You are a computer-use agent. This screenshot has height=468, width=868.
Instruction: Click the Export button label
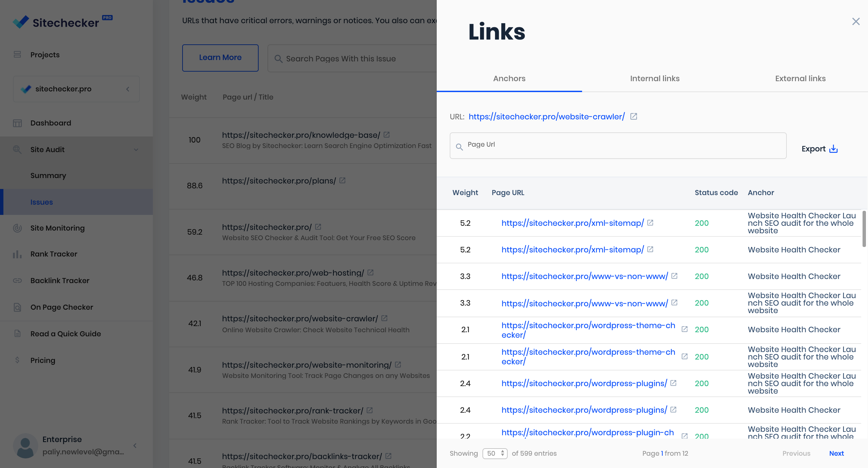coord(813,149)
